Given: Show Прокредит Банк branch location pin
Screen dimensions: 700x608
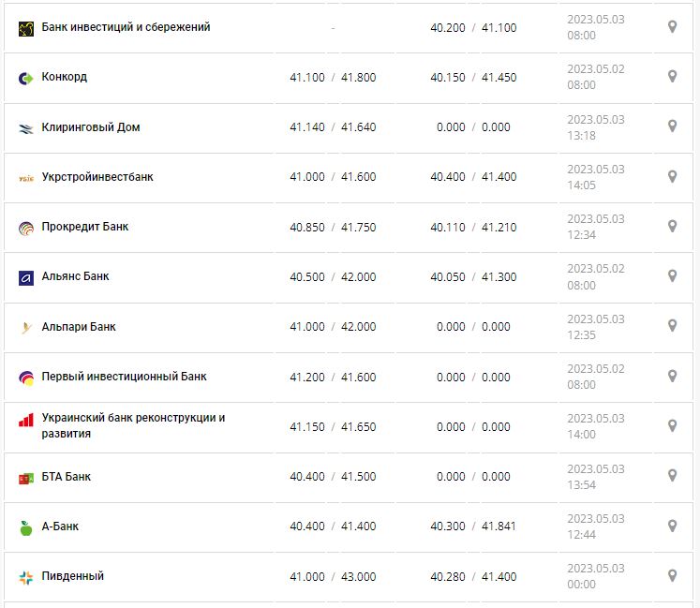Looking at the screenshot, I should [x=672, y=226].
